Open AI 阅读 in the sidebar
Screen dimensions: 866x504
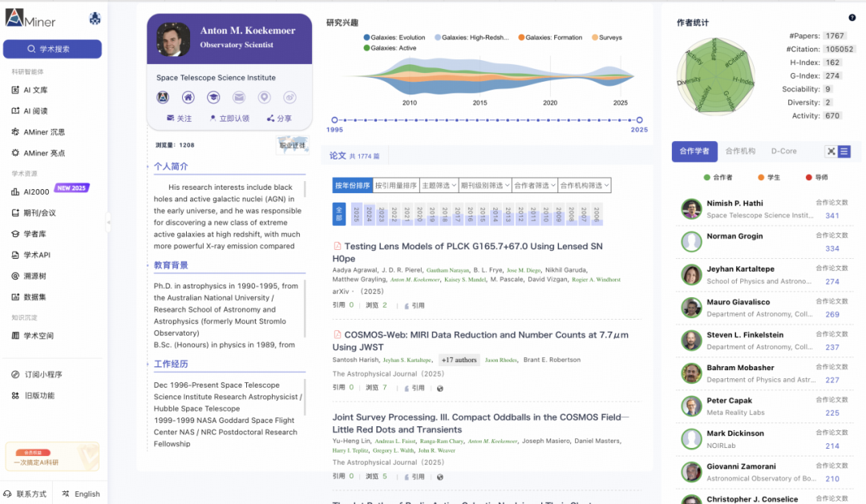tap(30, 111)
